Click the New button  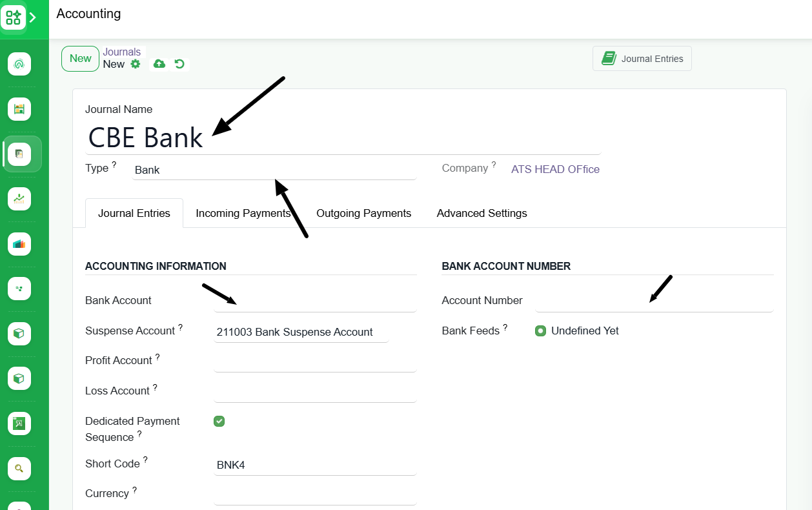(x=80, y=59)
